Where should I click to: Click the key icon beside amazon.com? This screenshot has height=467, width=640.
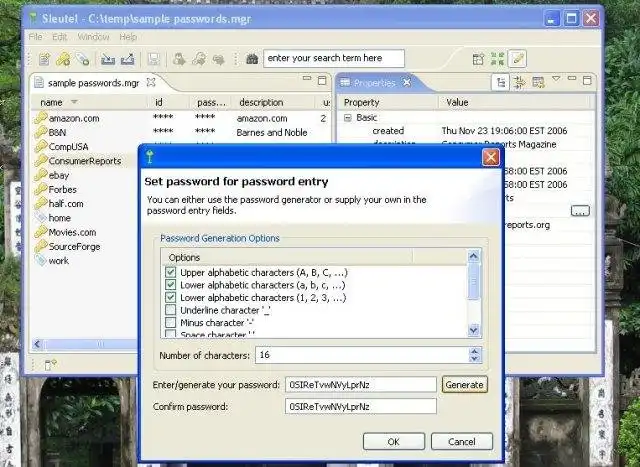(x=40, y=118)
